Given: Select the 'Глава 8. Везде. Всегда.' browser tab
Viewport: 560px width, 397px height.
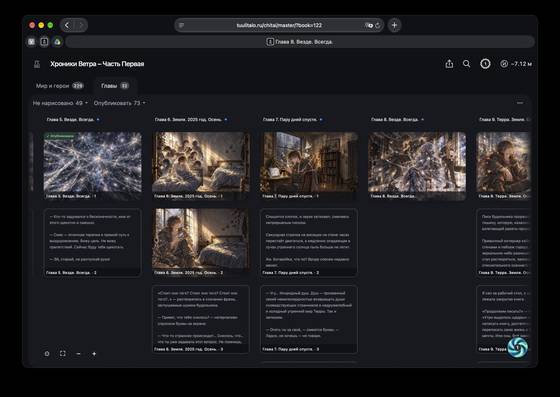Looking at the screenshot, I should point(300,42).
